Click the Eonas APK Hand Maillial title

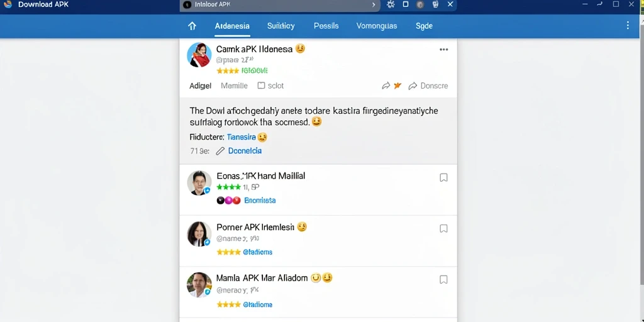(260, 176)
